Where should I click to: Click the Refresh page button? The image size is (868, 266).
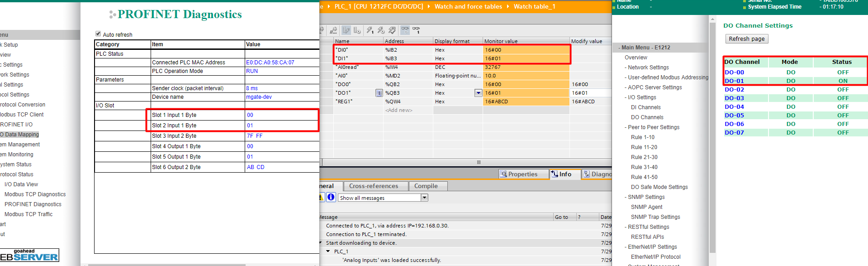pos(747,39)
